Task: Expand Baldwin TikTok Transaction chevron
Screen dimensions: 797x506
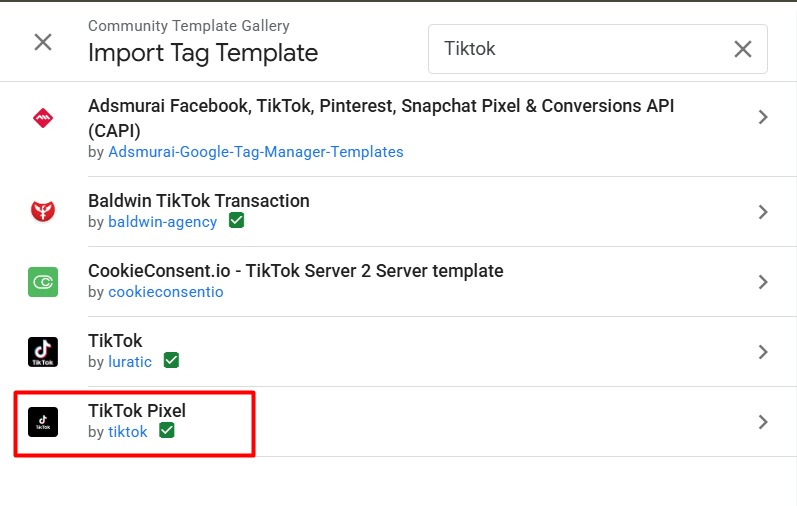Action: tap(763, 212)
